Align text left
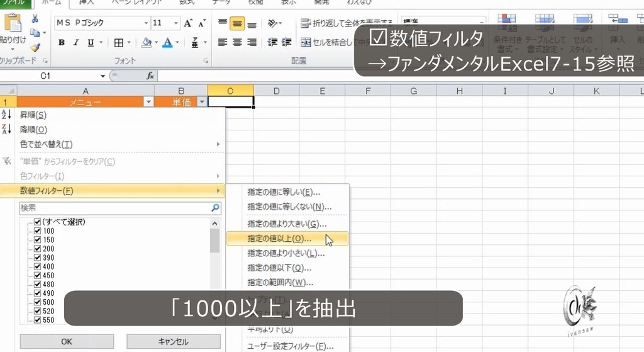The height and width of the screenshot is (352, 644). tap(223, 42)
